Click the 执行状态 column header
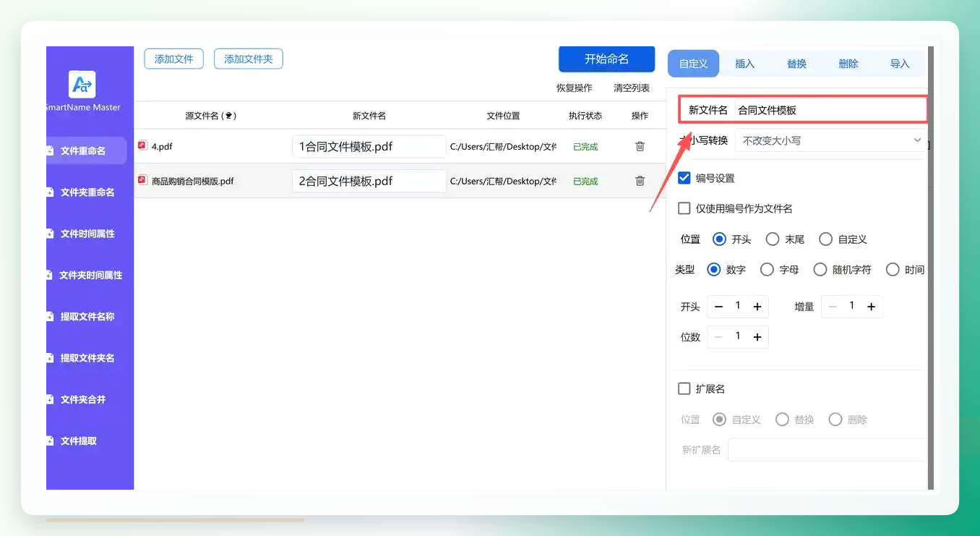The image size is (980, 536). pyautogui.click(x=585, y=116)
